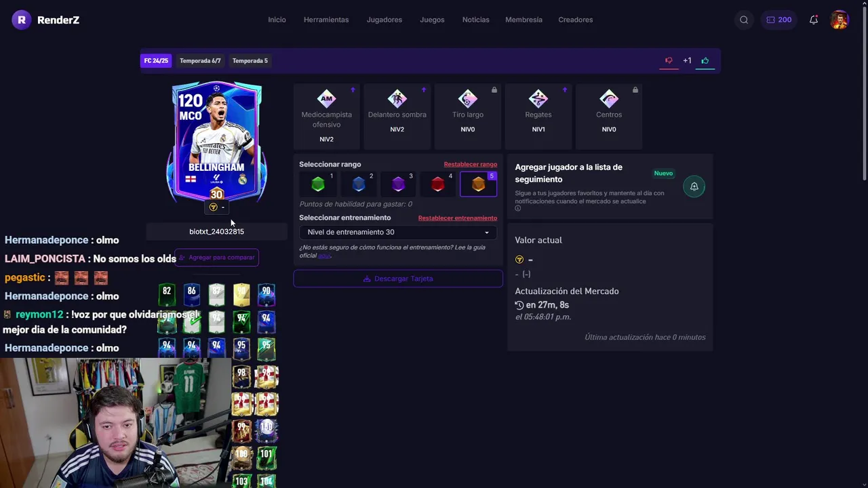Open header notifications bell
The height and width of the screenshot is (488, 868).
pos(813,20)
